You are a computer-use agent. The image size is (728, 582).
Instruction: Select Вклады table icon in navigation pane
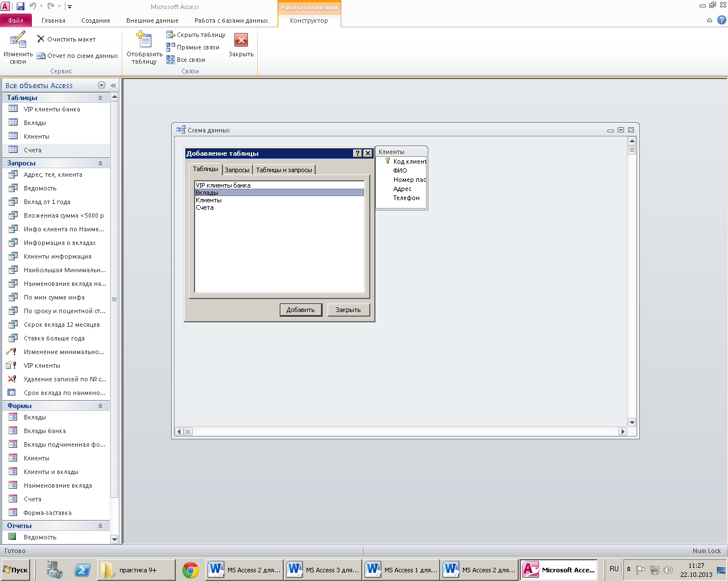pos(13,122)
